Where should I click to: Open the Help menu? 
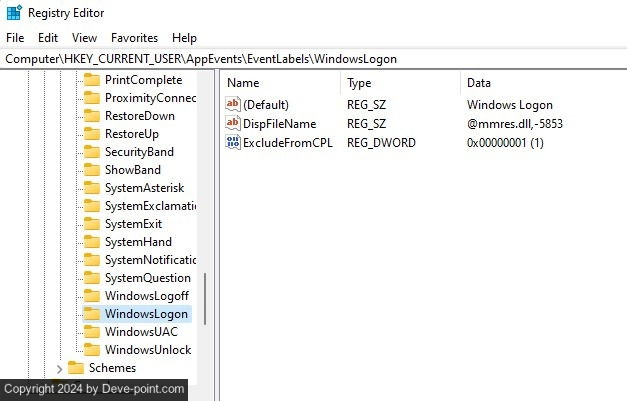pos(184,38)
